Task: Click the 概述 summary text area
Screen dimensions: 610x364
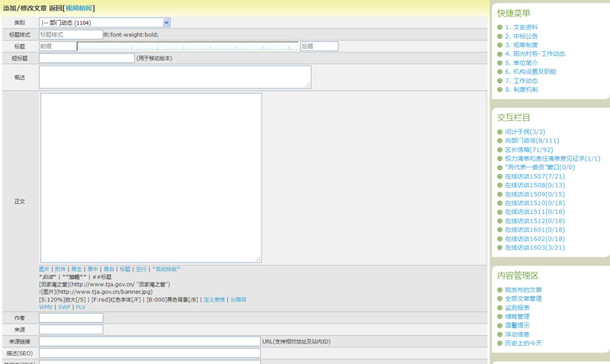Action: pyautogui.click(x=175, y=77)
